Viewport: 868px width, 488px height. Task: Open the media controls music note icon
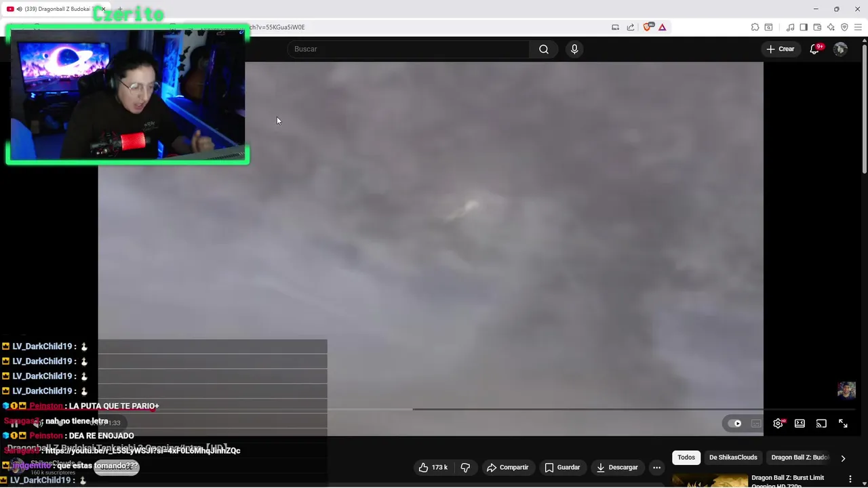point(790,27)
